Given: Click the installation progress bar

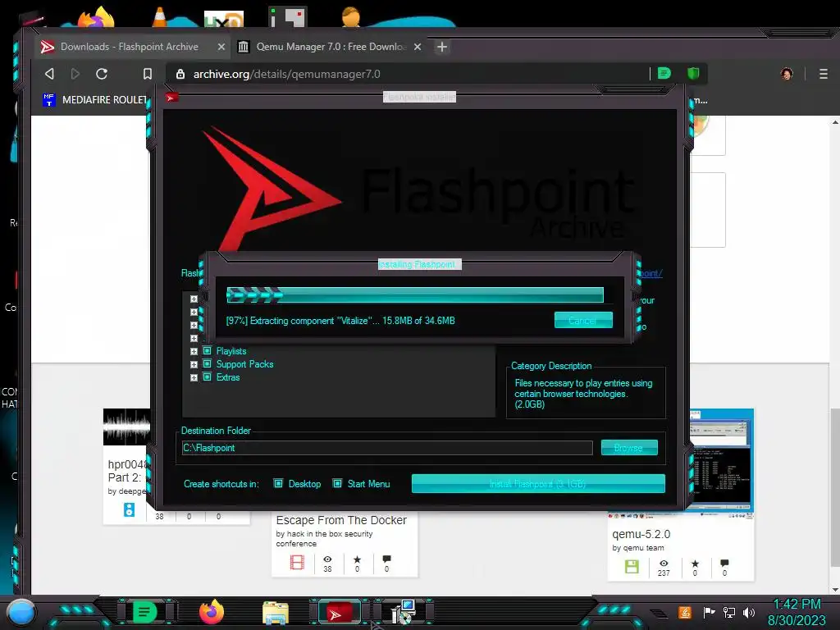Looking at the screenshot, I should [414, 294].
